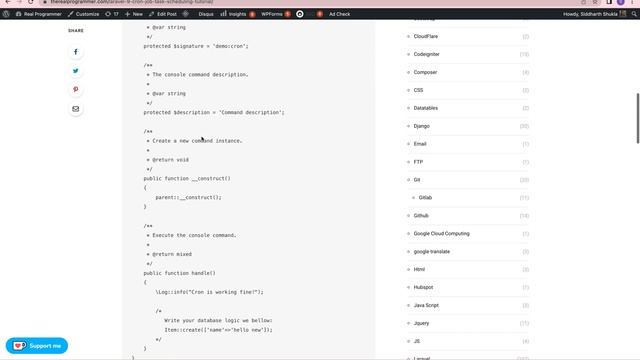The image size is (640, 360).
Task: Open the Composer category
Action: (x=425, y=72)
